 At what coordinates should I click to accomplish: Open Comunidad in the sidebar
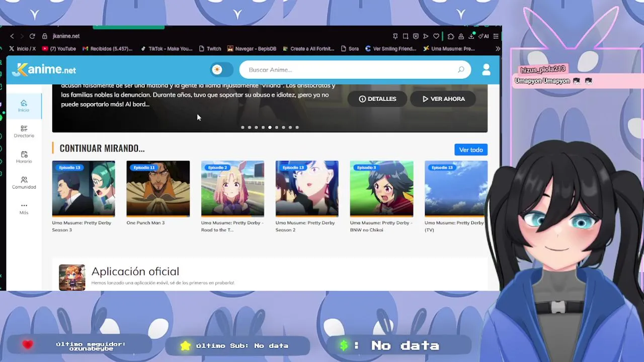click(24, 183)
